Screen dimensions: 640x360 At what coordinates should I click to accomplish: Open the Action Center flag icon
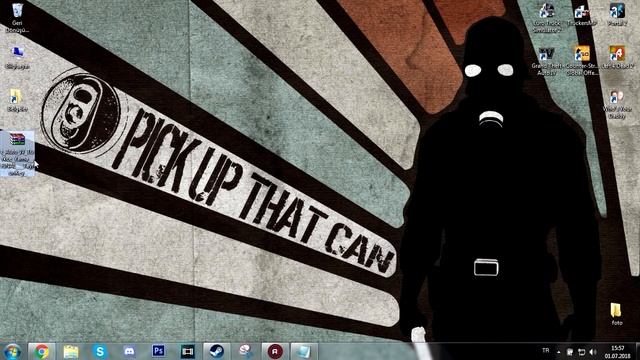pos(570,352)
